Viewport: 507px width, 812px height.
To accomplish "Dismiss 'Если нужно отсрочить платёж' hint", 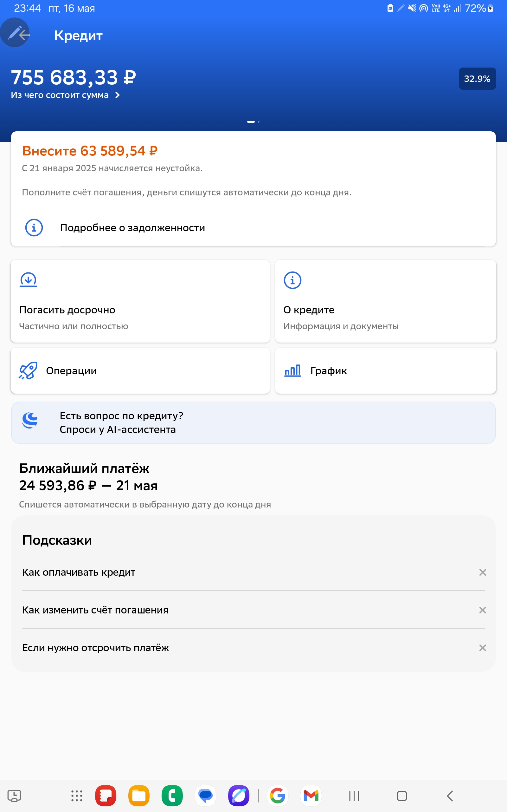I will pos(483,648).
